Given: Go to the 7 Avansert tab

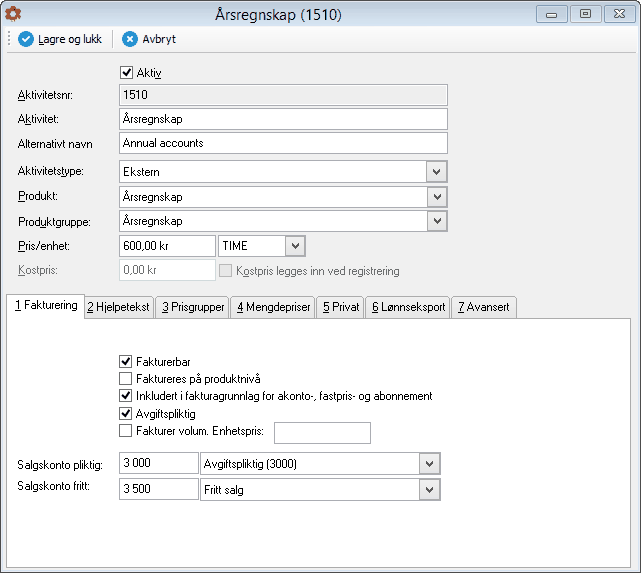Looking at the screenshot, I should point(484,307).
